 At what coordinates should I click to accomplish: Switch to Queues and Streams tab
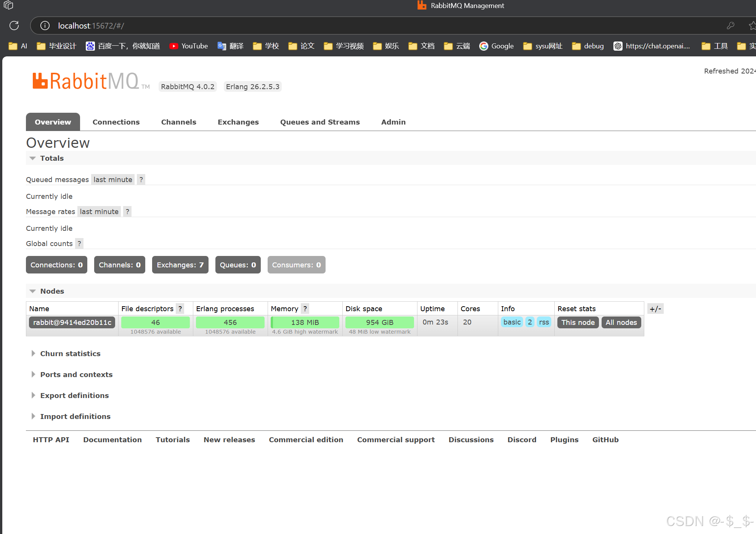pos(320,122)
